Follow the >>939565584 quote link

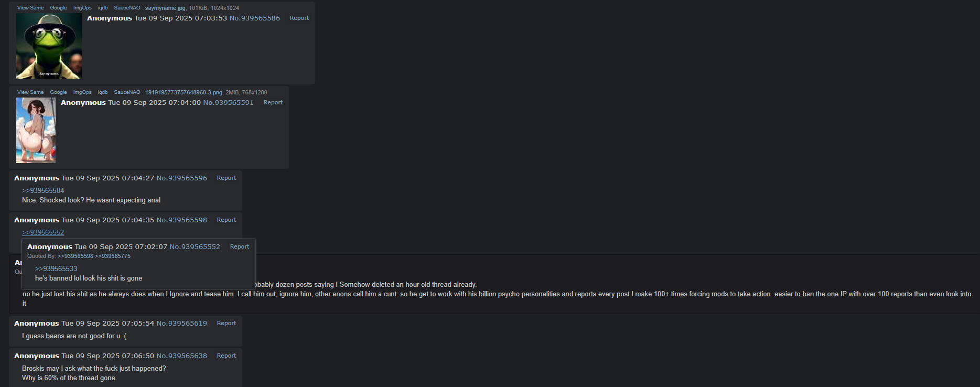pyautogui.click(x=43, y=190)
